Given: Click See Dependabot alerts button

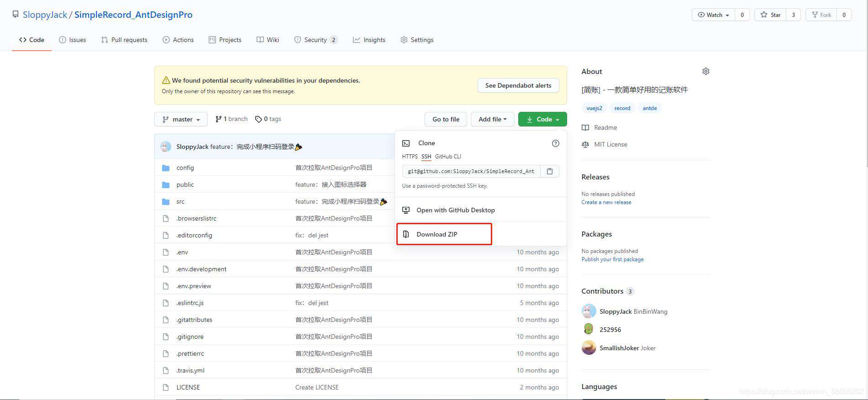Looking at the screenshot, I should [x=518, y=85].
